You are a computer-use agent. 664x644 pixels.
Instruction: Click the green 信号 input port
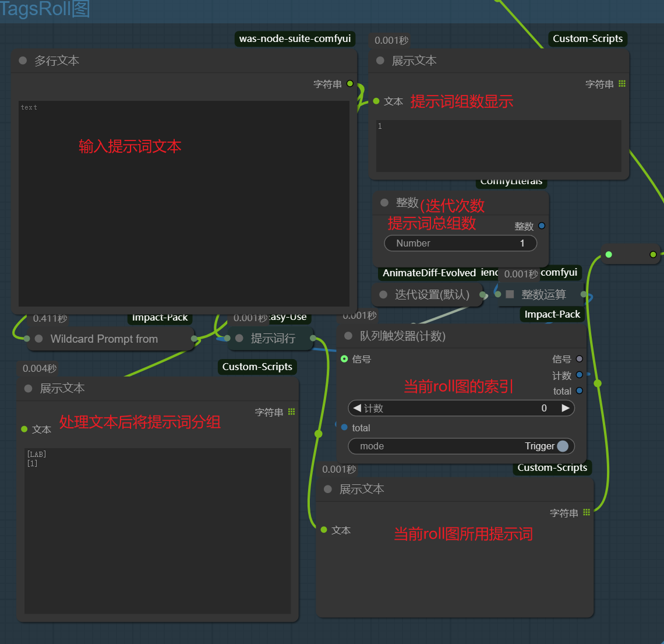(x=344, y=359)
